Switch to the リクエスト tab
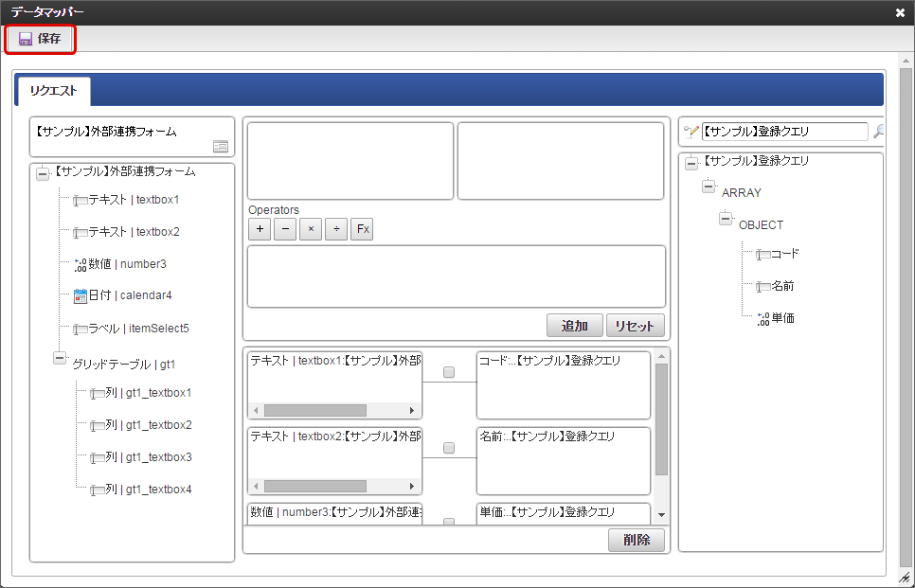915x588 pixels. click(54, 91)
